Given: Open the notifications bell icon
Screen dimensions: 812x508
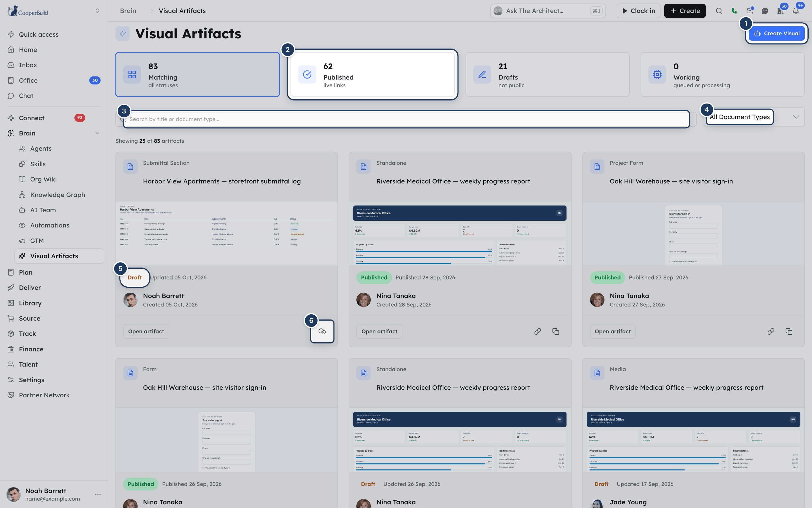Looking at the screenshot, I should (x=796, y=11).
